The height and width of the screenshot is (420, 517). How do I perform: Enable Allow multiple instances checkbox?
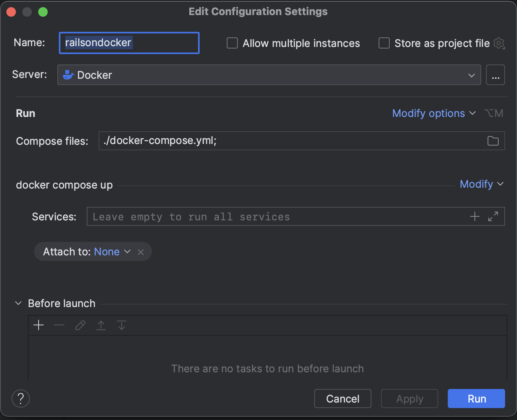tap(232, 43)
